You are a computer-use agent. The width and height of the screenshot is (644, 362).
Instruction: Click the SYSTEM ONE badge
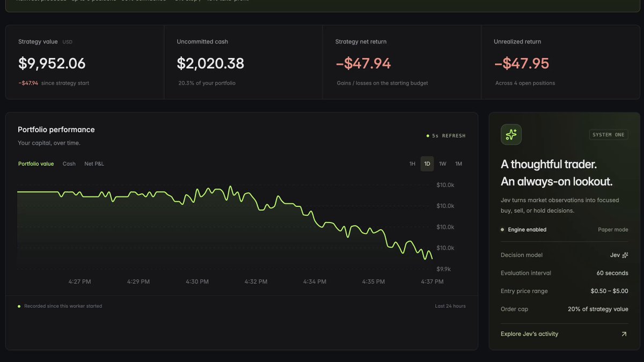click(x=609, y=135)
